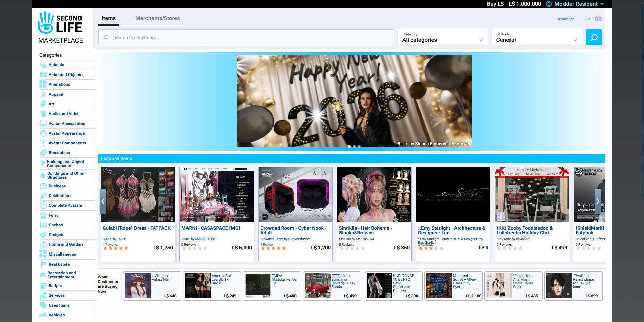644x322 pixels.
Task: Switch to the Merchants/Stores tab
Action: tap(158, 18)
